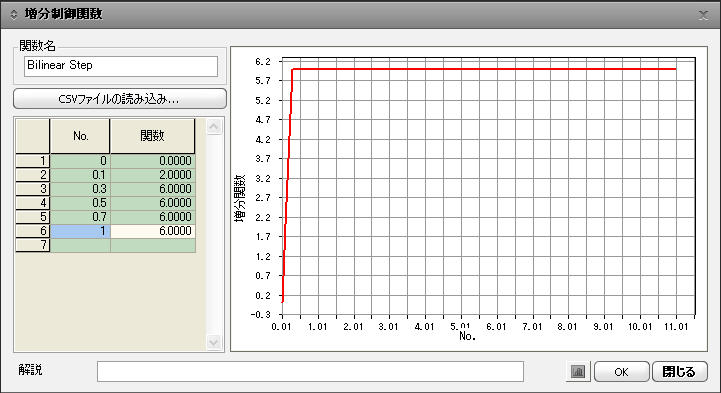Click the 閉じる button
The width and height of the screenshot is (721, 393).
click(680, 371)
